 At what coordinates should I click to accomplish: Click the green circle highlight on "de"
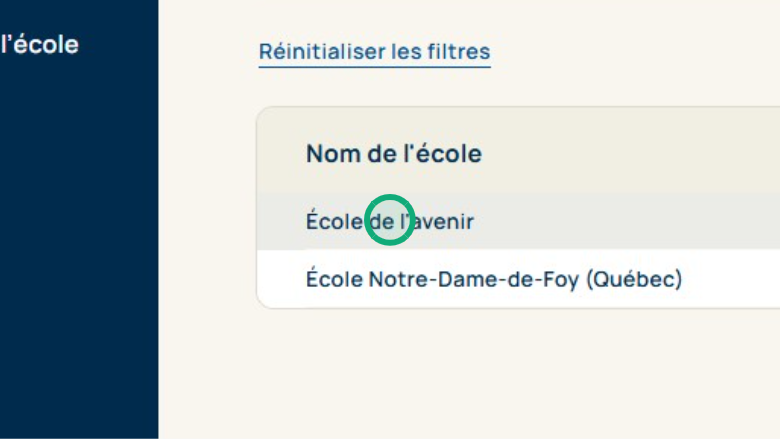click(389, 220)
